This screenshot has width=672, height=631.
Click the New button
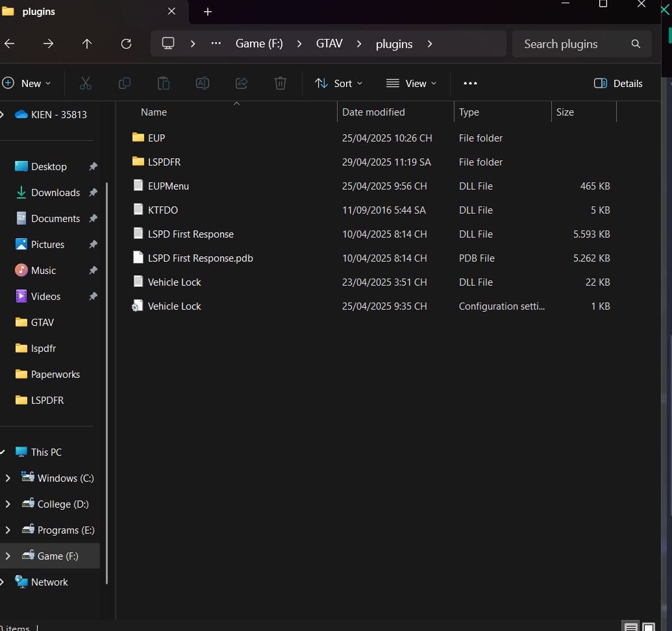[26, 83]
